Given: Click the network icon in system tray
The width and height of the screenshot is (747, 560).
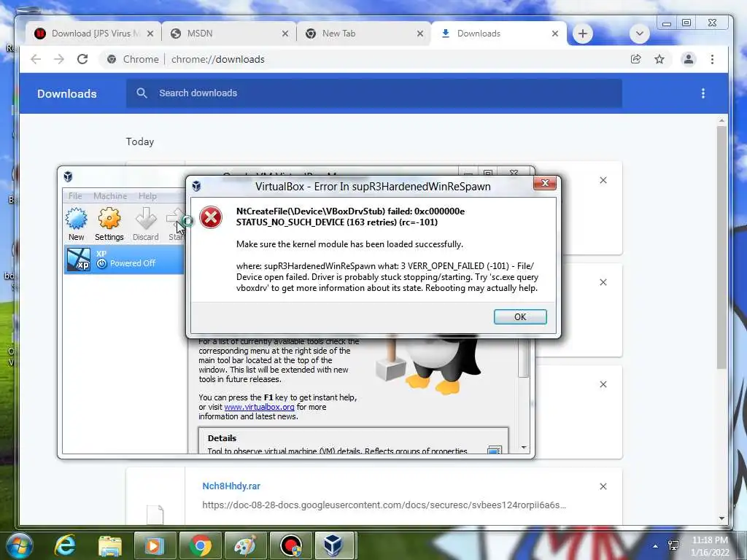Looking at the screenshot, I should pyautogui.click(x=673, y=545).
